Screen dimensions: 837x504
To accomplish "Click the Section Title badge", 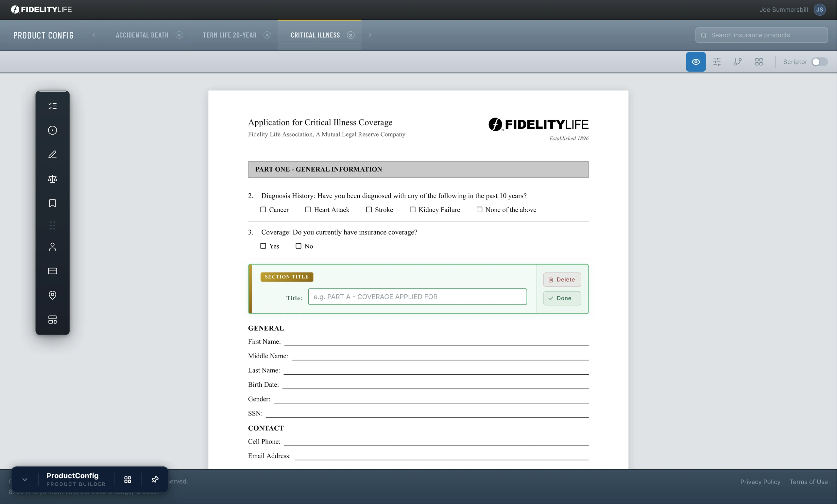I will click(x=287, y=277).
